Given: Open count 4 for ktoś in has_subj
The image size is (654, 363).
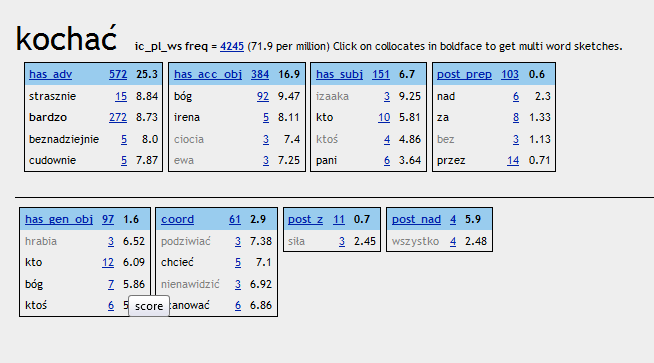Looking at the screenshot, I should click(x=387, y=139).
